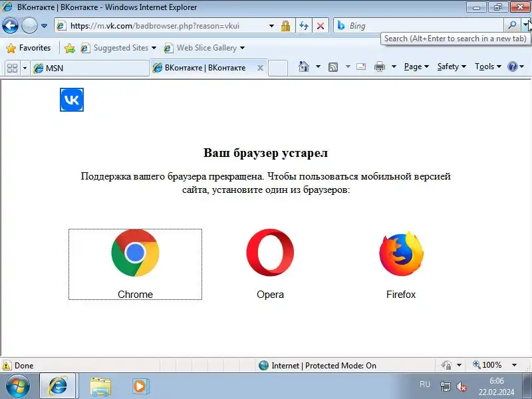Viewport: 532px width, 399px height.
Task: Open the network tray icon
Action: click(x=445, y=386)
